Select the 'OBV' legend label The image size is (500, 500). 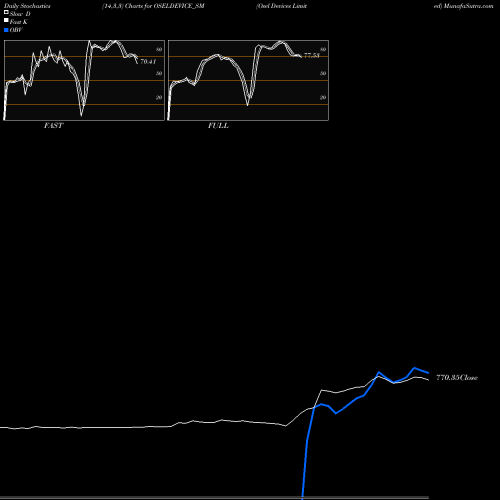coord(16,30)
